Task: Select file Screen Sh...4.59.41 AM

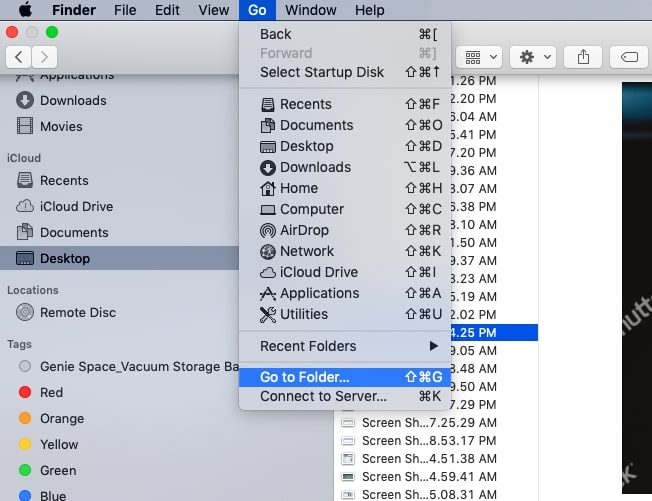Action: [436, 476]
